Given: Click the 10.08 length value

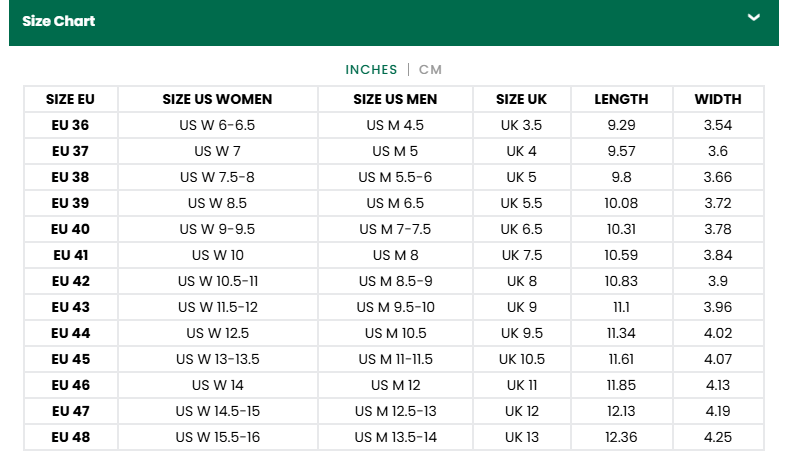Looking at the screenshot, I should coord(621,203).
